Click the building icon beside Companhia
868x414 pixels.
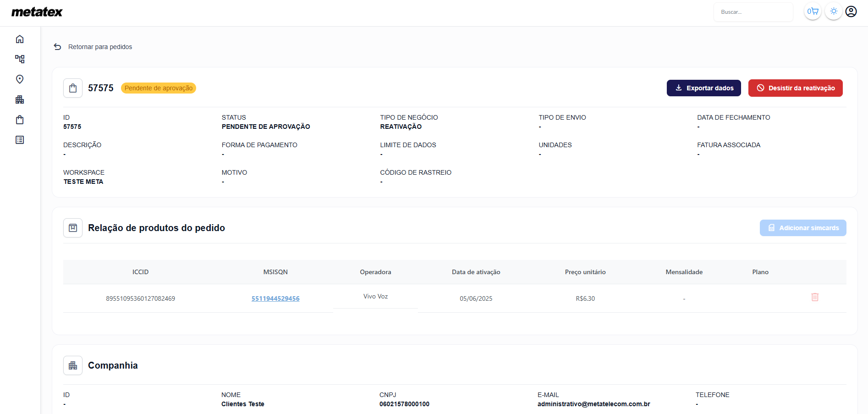coord(73,365)
